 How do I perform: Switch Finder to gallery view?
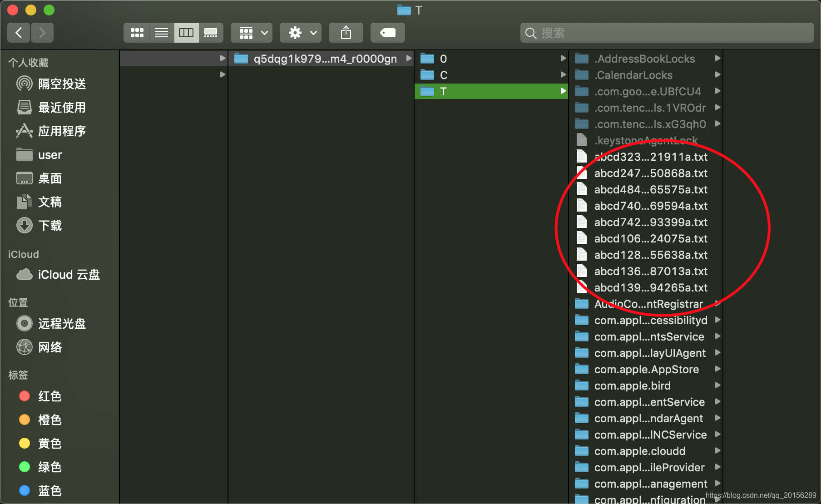coord(211,32)
